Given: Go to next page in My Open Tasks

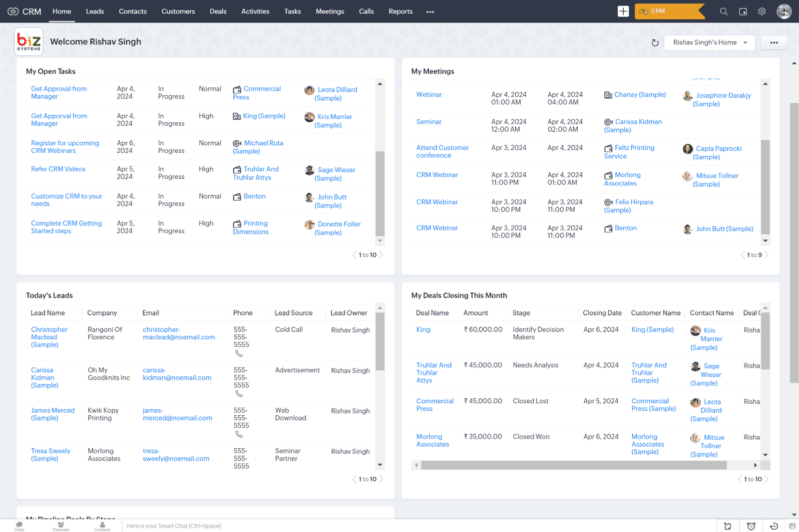Looking at the screenshot, I should click(381, 255).
